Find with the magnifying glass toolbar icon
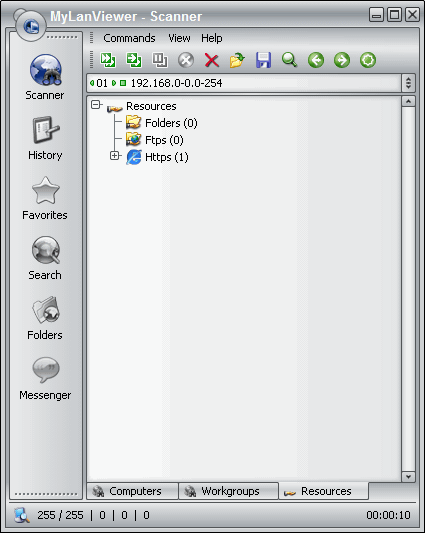The width and height of the screenshot is (425, 533). pos(290,60)
